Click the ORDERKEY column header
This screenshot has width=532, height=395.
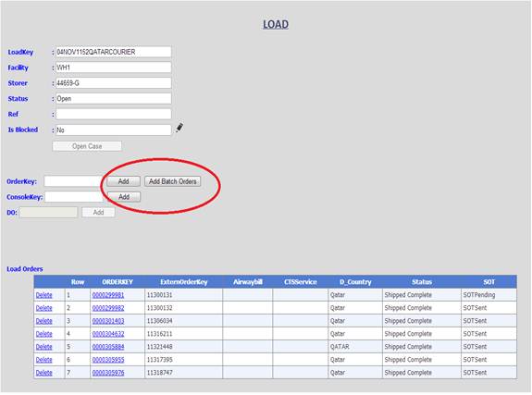click(x=118, y=282)
